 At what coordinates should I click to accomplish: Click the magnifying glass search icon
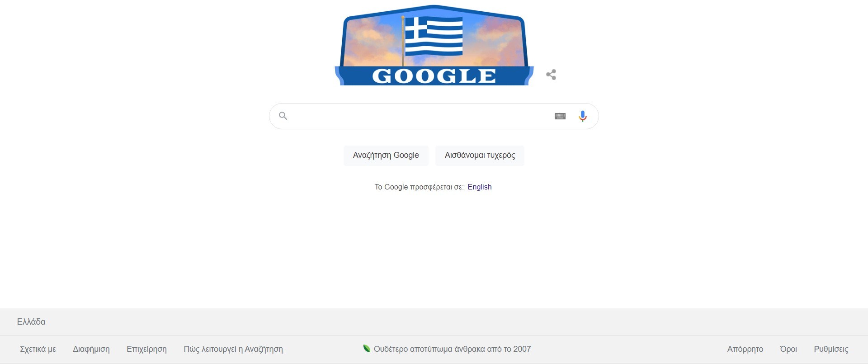283,116
